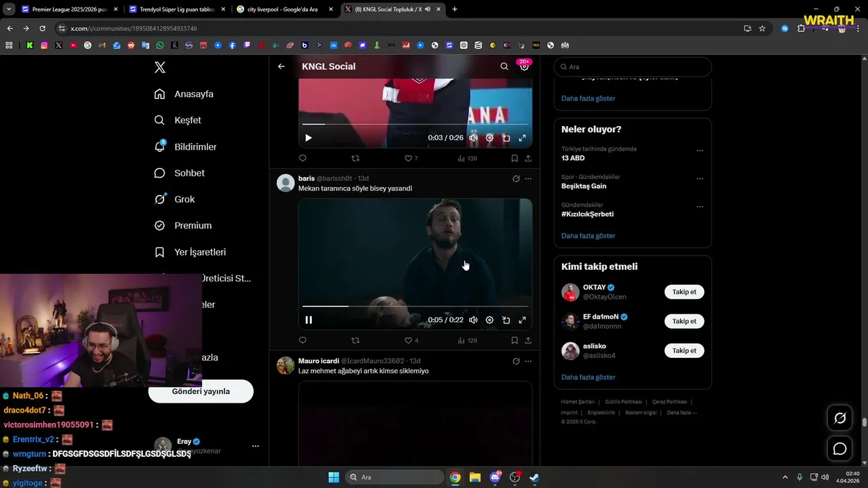This screenshot has height=488, width=868.
Task: Open Windows Start menu
Action: point(334,477)
